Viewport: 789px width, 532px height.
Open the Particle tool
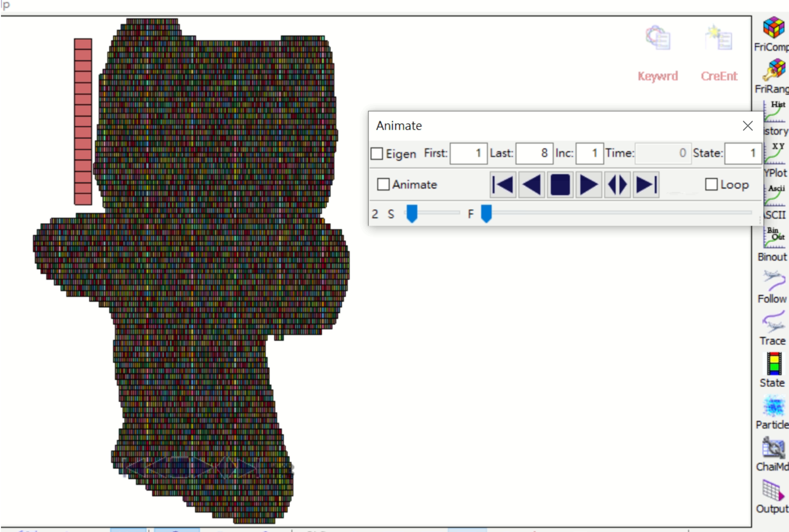773,412
